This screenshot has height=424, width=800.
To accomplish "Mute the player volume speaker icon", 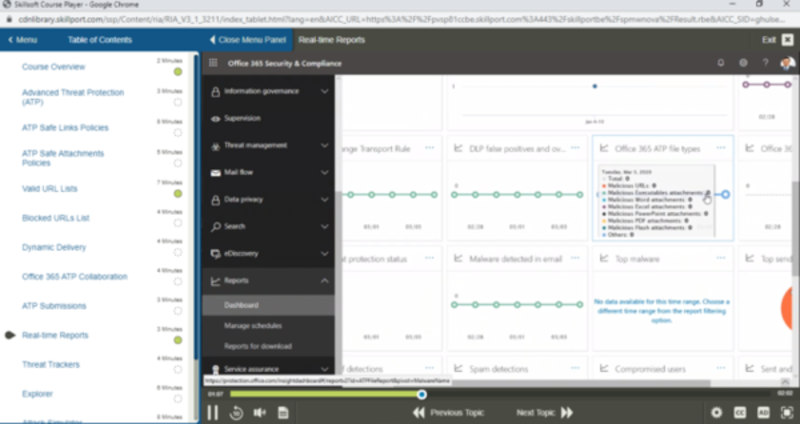I will [x=260, y=413].
